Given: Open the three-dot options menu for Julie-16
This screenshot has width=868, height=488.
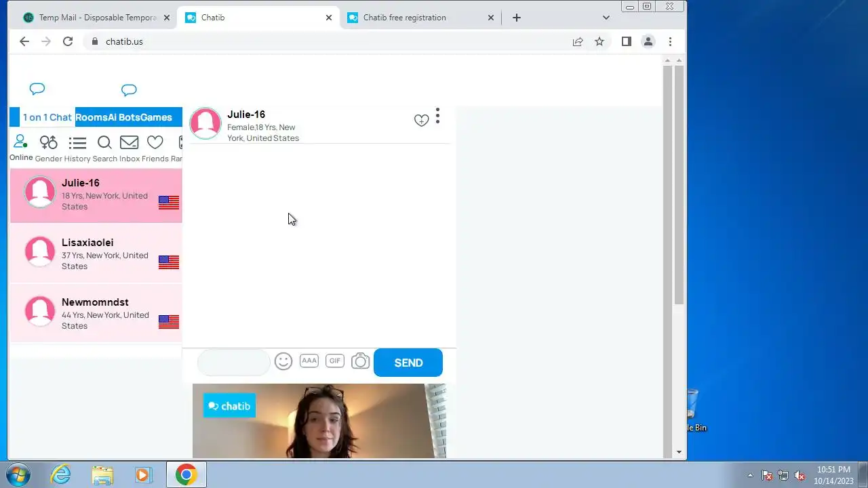Looking at the screenshot, I should pos(437,116).
